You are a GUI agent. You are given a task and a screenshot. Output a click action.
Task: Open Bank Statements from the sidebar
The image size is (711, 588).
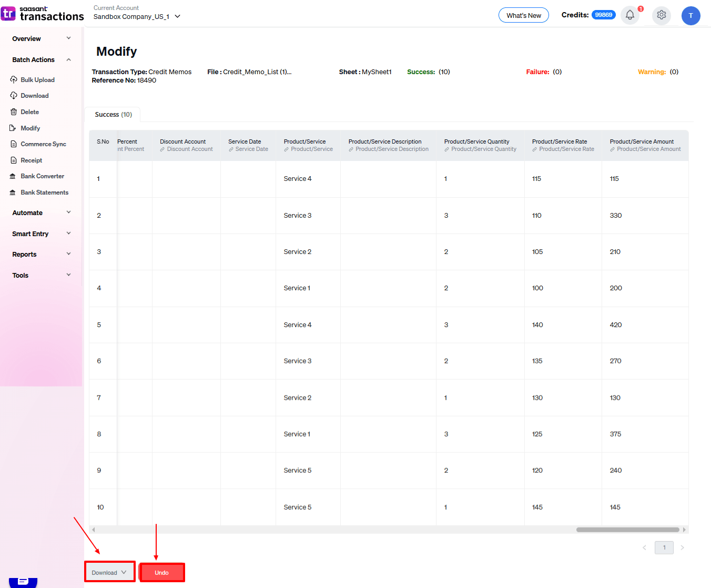tap(44, 192)
